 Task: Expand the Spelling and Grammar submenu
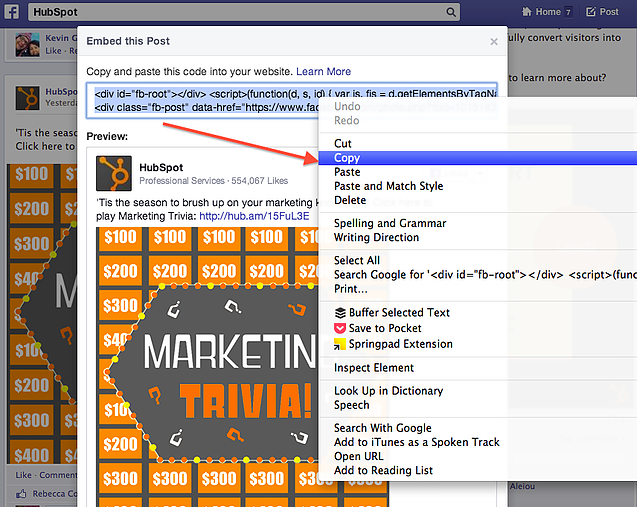(x=390, y=224)
